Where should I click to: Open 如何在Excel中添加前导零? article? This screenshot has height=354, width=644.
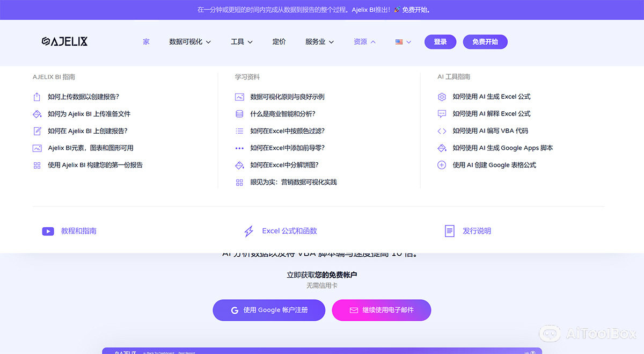click(287, 148)
